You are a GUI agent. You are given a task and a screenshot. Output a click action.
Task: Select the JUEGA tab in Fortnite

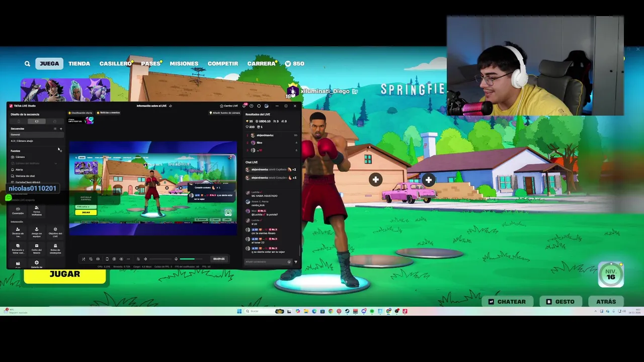(49, 64)
